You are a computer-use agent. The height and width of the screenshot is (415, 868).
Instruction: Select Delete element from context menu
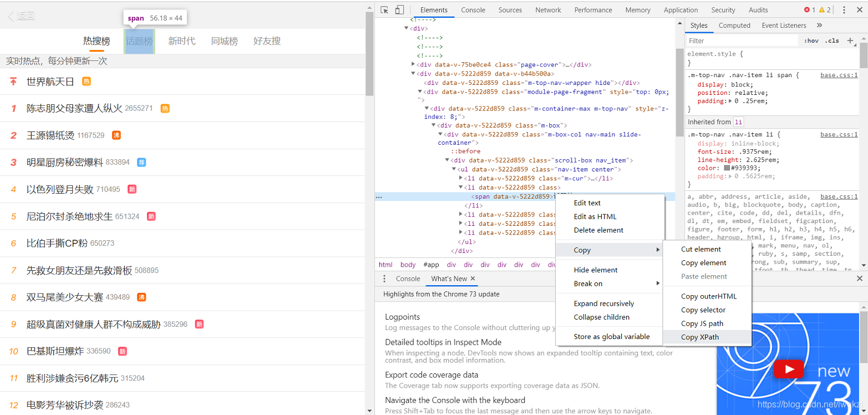tap(609, 230)
